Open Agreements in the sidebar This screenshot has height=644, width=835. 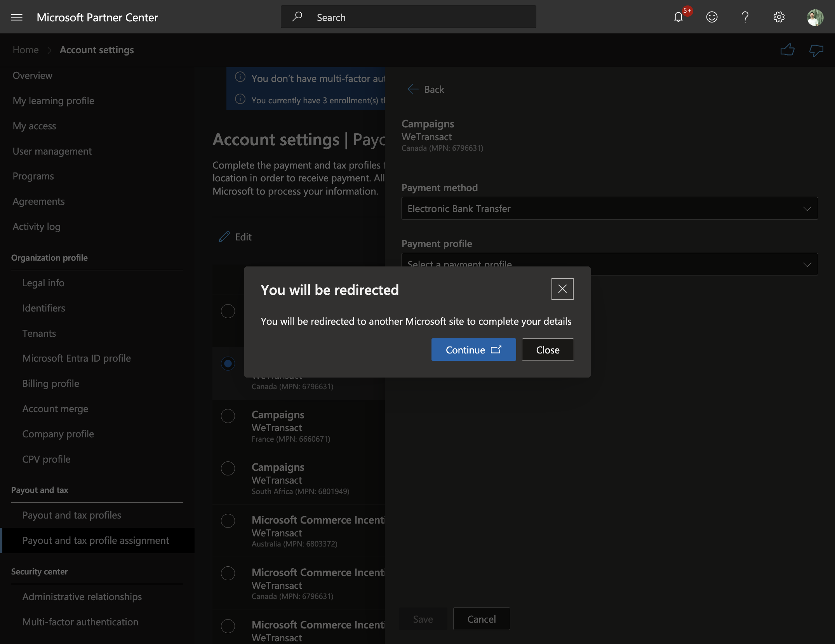(39, 201)
